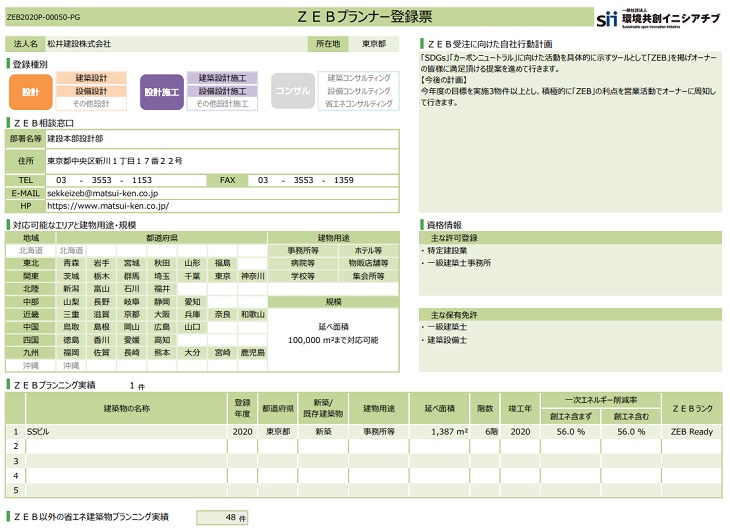Click the FAX number ending 1359
730x530 pixels.
pos(305,180)
